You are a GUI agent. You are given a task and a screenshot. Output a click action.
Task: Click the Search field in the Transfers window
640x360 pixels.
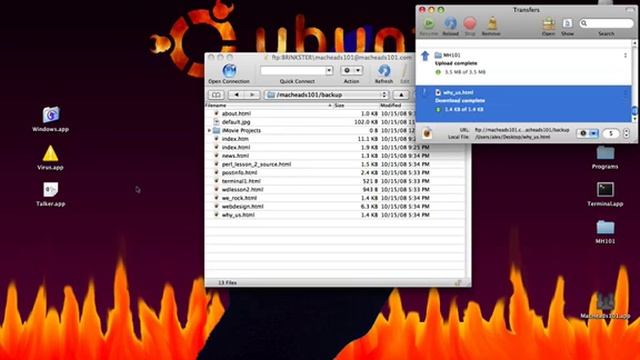(x=607, y=23)
